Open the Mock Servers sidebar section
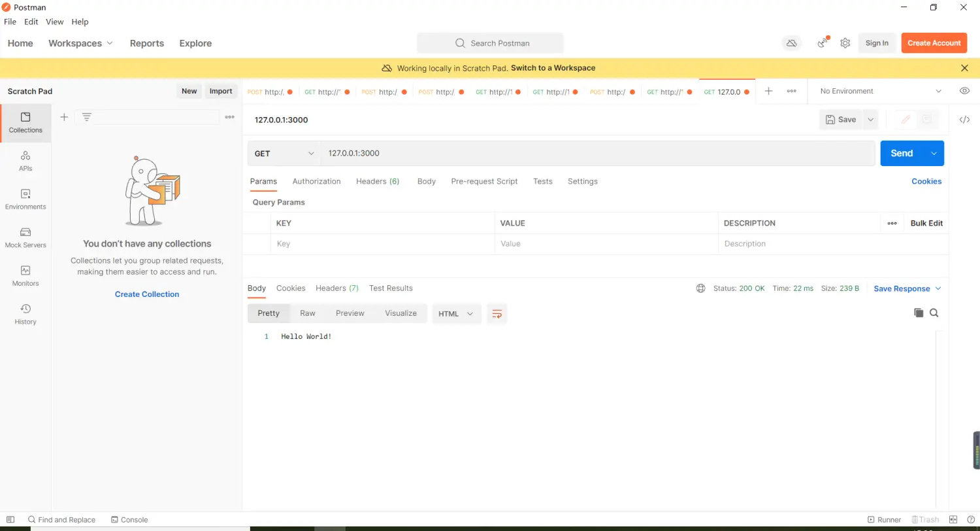This screenshot has height=531, width=980. (25, 237)
